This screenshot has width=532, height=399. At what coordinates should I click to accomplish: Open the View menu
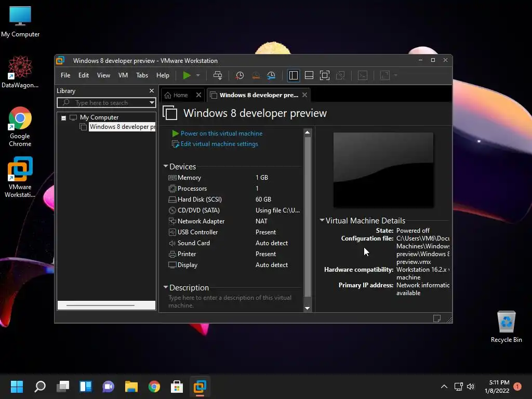[x=103, y=75]
